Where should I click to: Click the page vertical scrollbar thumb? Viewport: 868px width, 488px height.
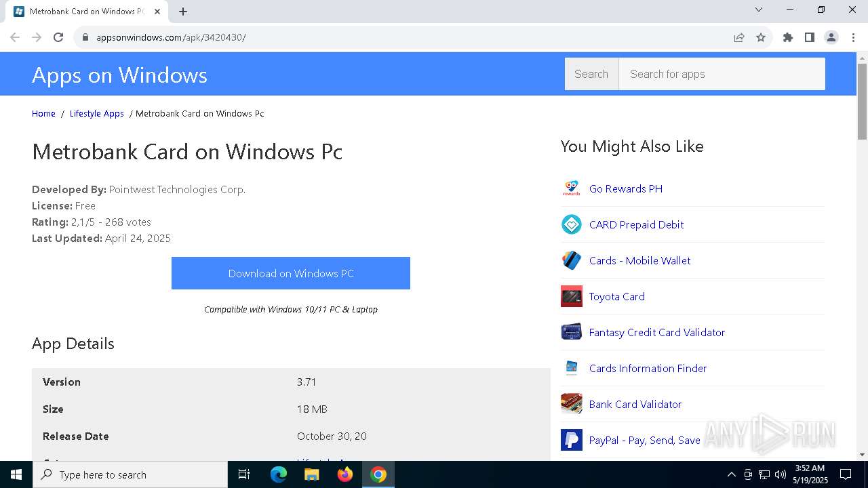[862, 102]
